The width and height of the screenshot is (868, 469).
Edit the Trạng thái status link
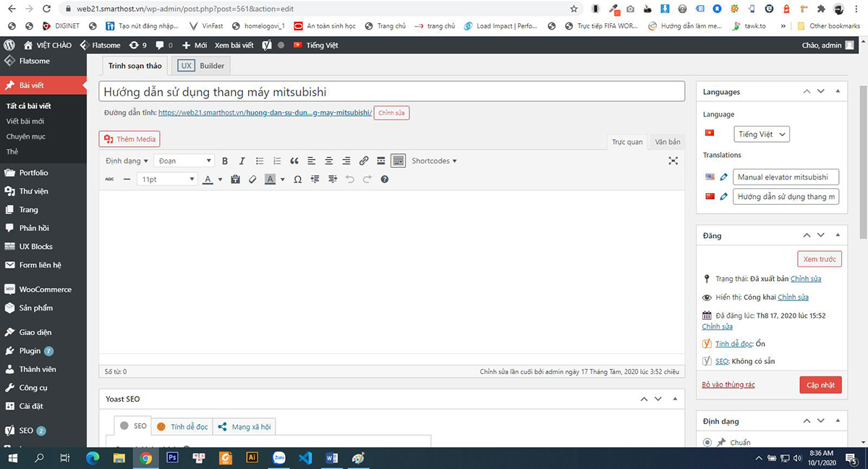coord(806,279)
